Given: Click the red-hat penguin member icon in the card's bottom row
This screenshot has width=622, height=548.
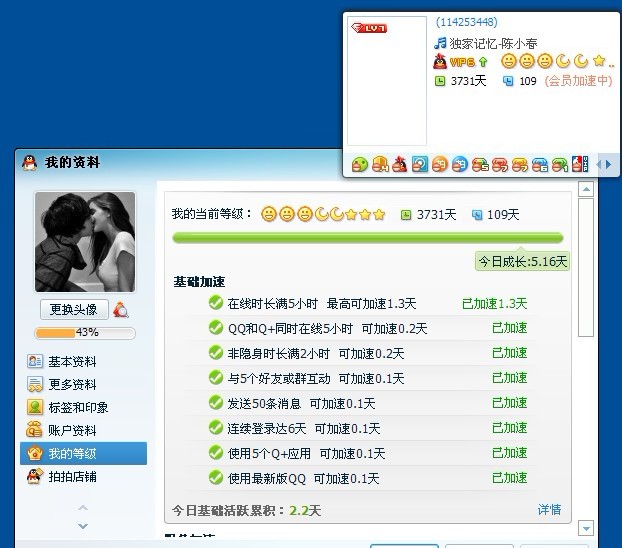Looking at the screenshot, I should 399,164.
